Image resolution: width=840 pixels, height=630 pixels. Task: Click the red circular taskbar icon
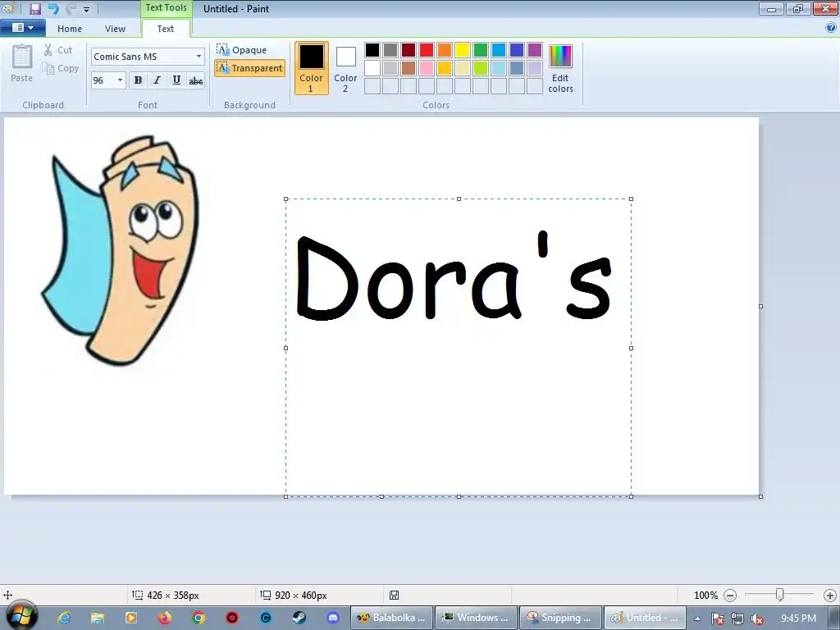point(232,618)
